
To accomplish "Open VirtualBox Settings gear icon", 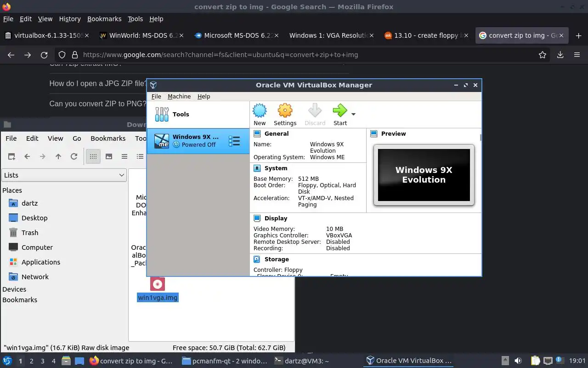I will (x=285, y=111).
